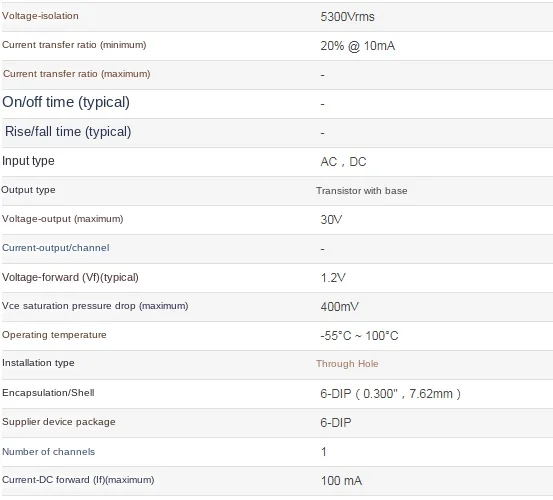Viewport: 553px width, 500px height.
Task: Click the On/off time (typical) label
Action: 66,102
